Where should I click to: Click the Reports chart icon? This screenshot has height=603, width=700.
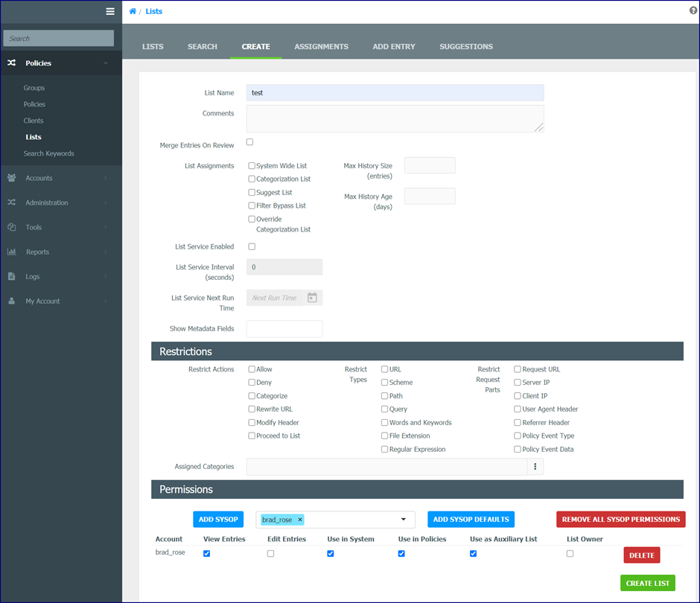[x=12, y=252]
